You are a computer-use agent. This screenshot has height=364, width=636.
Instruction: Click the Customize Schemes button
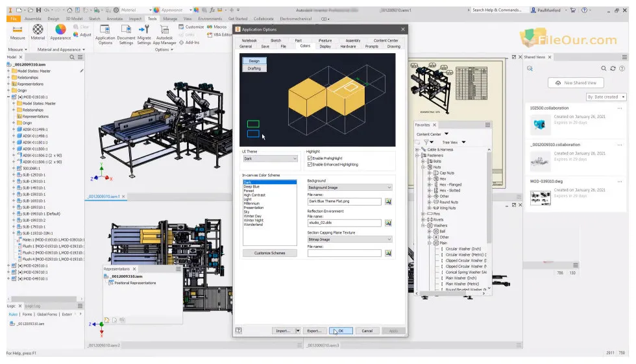pyautogui.click(x=270, y=253)
